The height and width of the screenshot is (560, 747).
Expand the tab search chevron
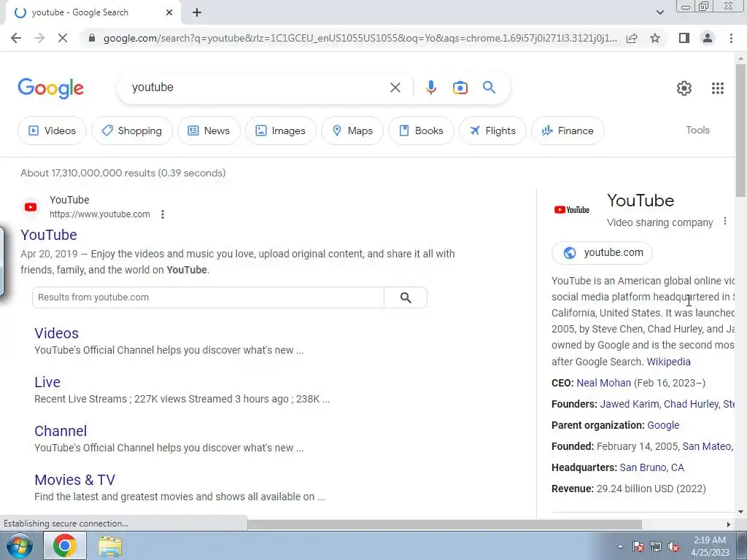point(659,12)
